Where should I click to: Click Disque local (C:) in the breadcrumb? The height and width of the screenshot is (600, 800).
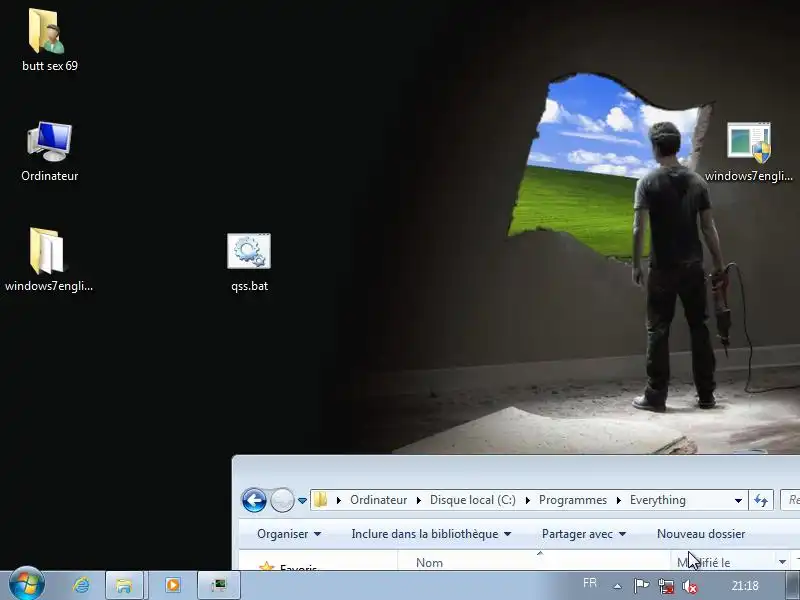pos(472,500)
